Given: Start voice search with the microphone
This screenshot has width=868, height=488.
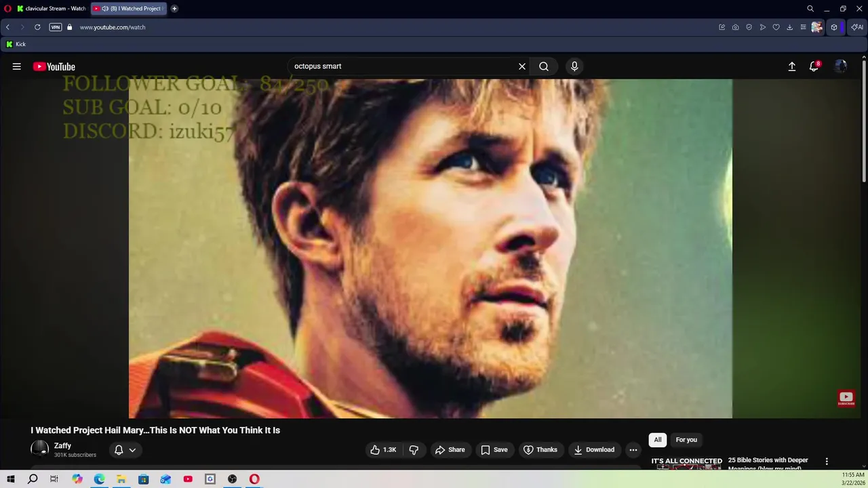Looking at the screenshot, I should point(574,66).
